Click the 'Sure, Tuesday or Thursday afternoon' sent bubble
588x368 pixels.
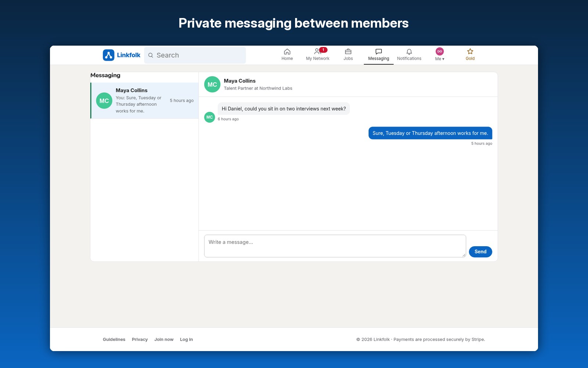(430, 133)
